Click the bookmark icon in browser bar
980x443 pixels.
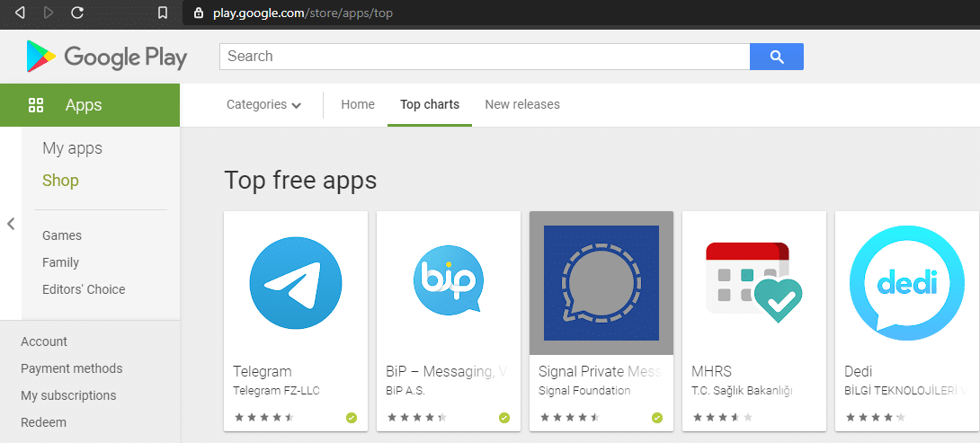coord(163,13)
